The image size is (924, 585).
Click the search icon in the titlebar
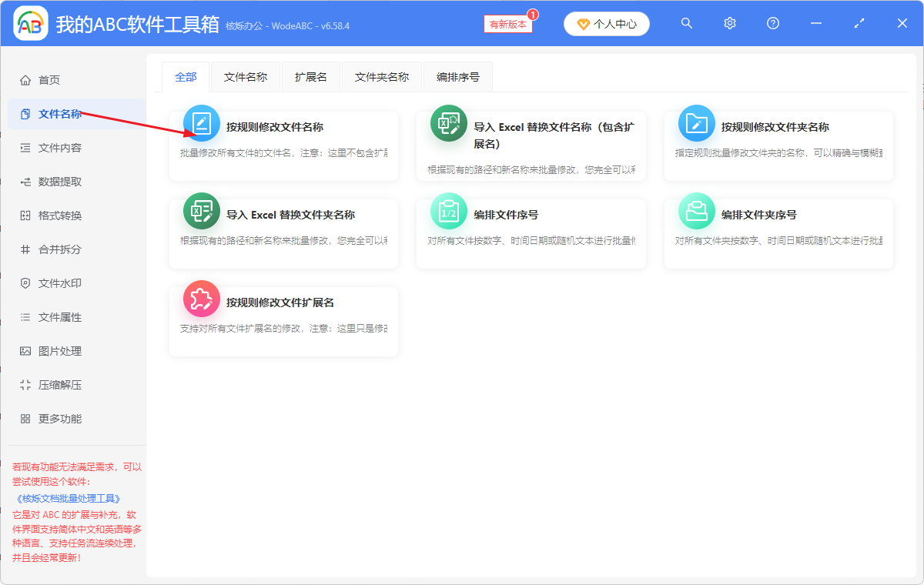686,23
